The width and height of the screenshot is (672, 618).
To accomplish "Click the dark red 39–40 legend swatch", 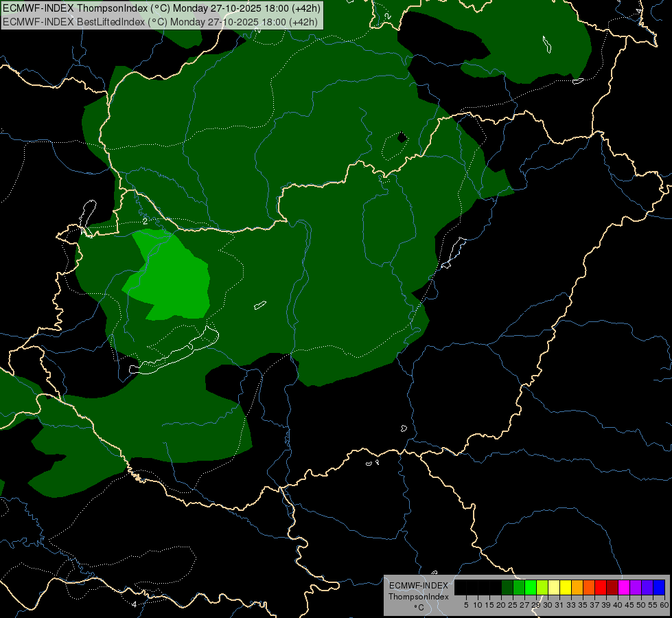I will [x=612, y=587].
